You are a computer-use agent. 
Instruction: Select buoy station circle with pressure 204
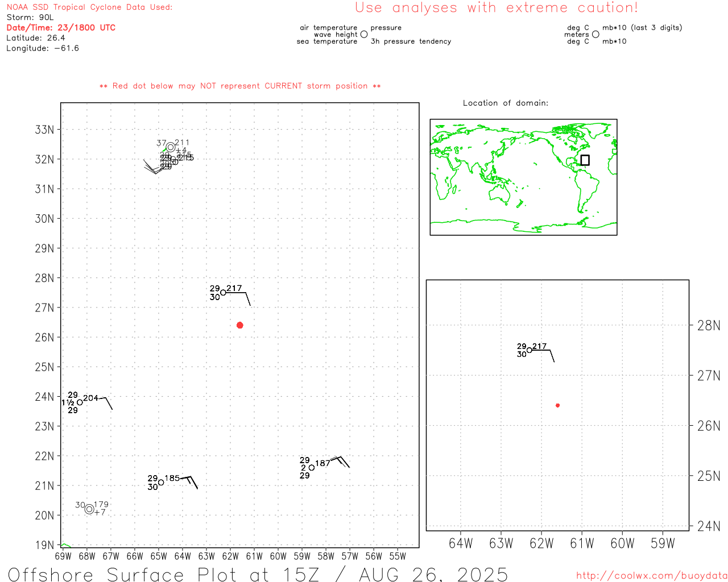pos(80,402)
